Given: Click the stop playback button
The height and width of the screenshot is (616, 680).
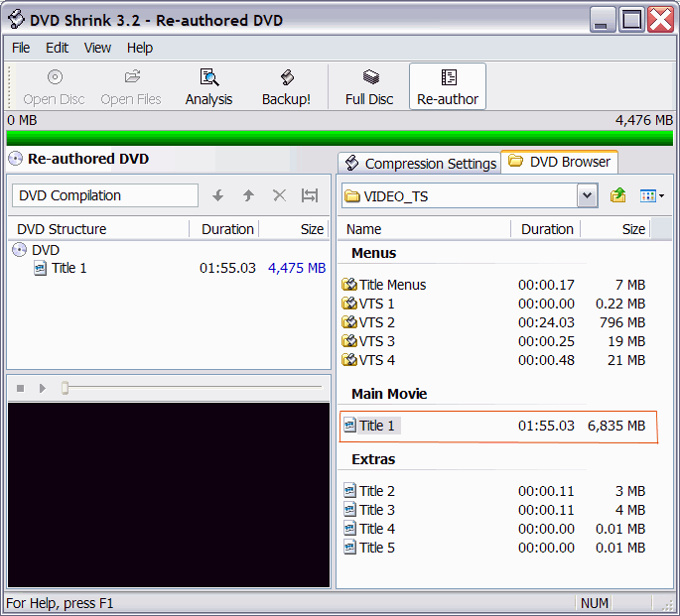Looking at the screenshot, I should tap(20, 388).
